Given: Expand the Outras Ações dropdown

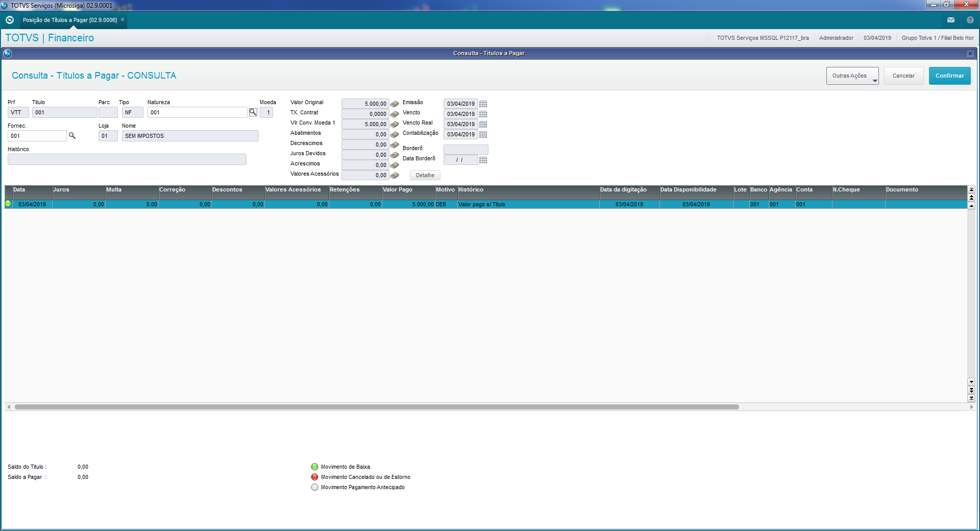Looking at the screenshot, I should coord(852,76).
